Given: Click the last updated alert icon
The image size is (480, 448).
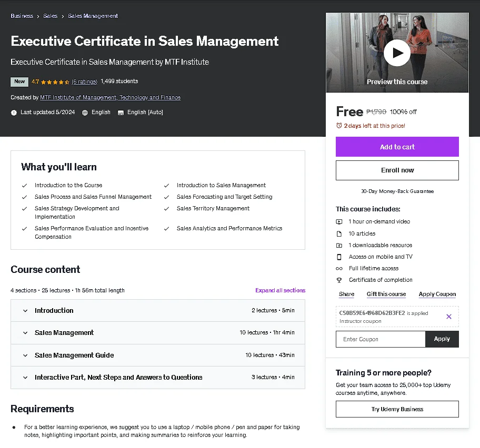Looking at the screenshot, I should (x=14, y=113).
